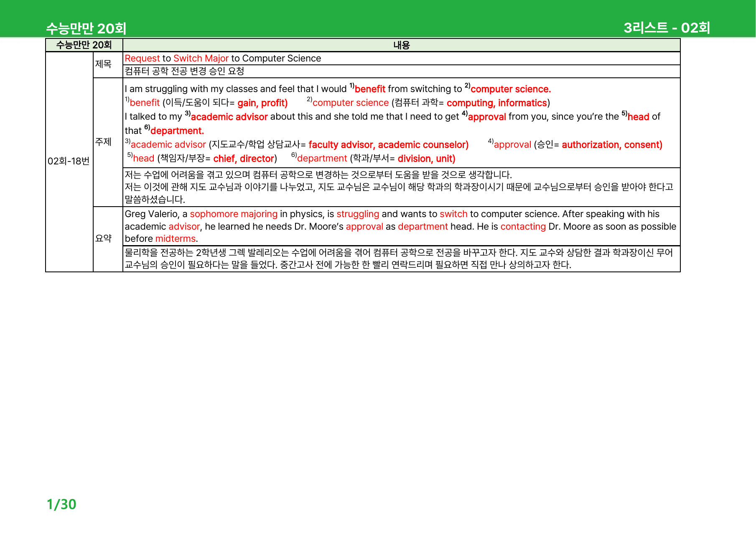Select the row label '02회-18번'
Viewport: 756px width, 535px height.
click(69, 161)
